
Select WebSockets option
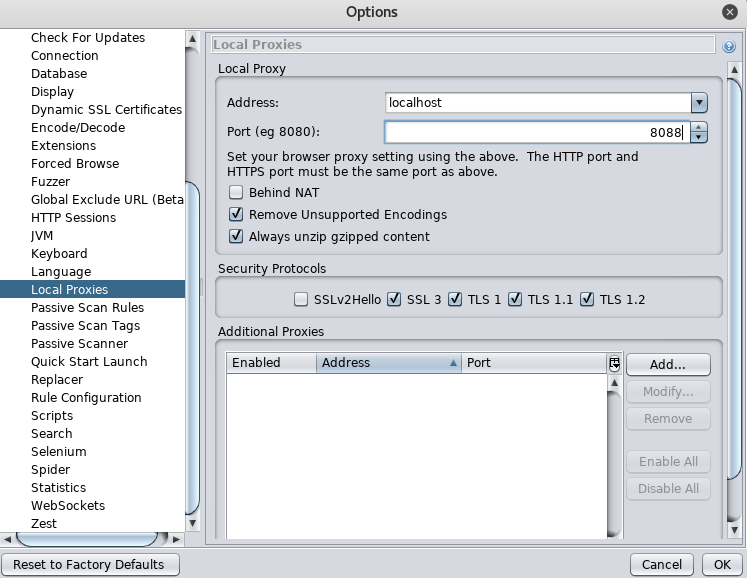68,506
